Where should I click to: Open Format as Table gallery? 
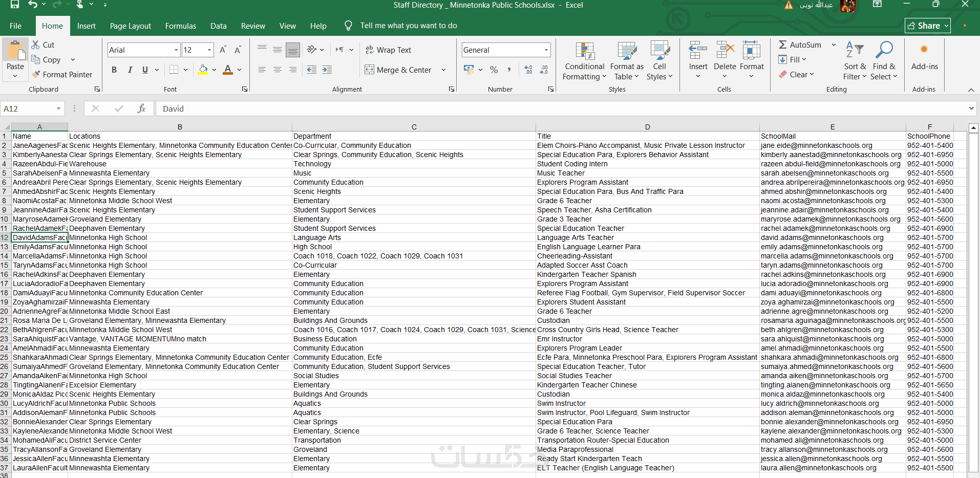click(x=627, y=61)
